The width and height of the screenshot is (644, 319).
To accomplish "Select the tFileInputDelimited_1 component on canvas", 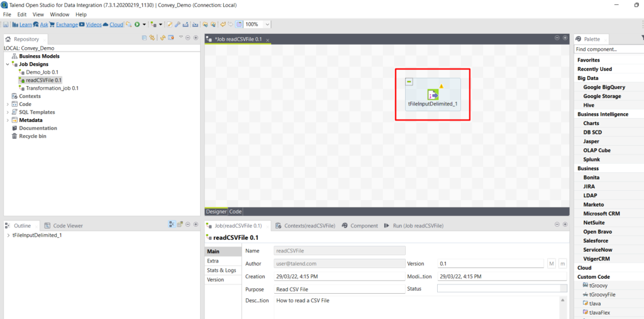I will click(433, 95).
